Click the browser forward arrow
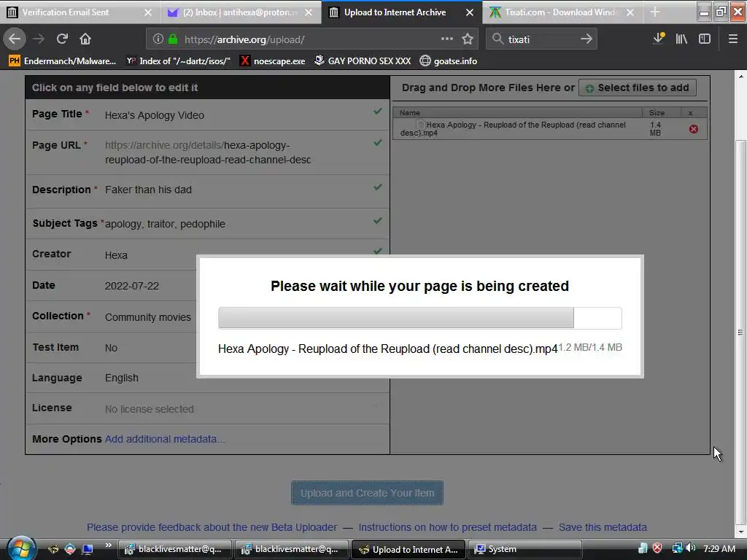Image resolution: width=747 pixels, height=560 pixels. pos(39,39)
